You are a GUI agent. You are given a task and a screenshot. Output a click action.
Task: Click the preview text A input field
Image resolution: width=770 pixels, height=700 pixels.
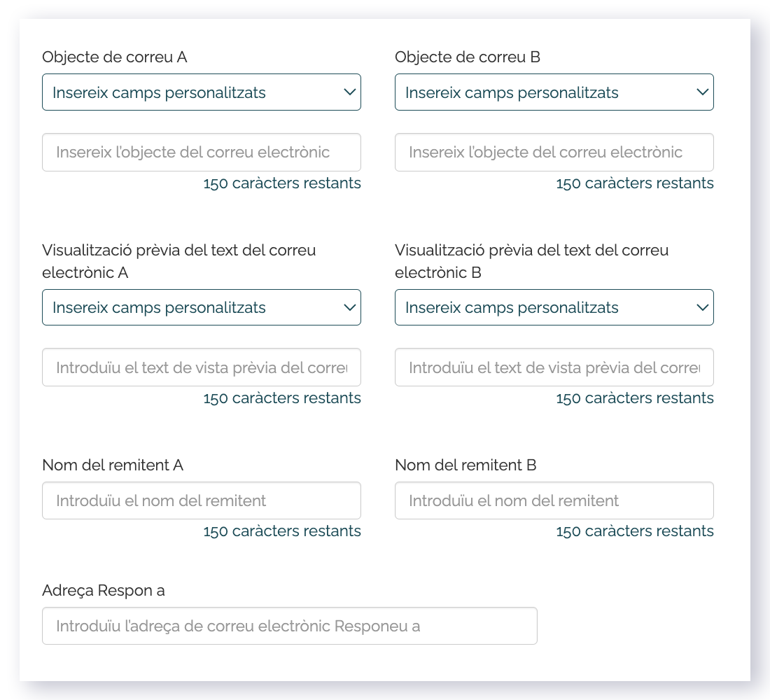pyautogui.click(x=202, y=367)
